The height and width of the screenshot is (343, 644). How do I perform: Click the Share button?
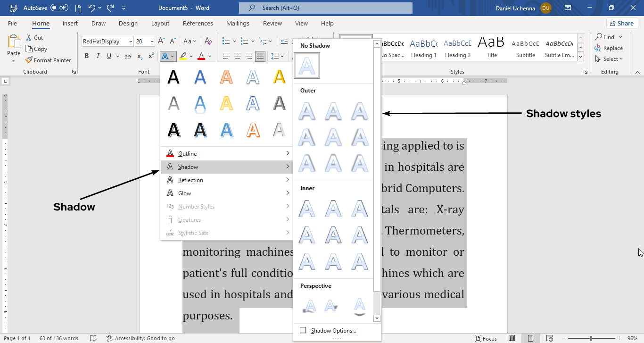(x=622, y=23)
